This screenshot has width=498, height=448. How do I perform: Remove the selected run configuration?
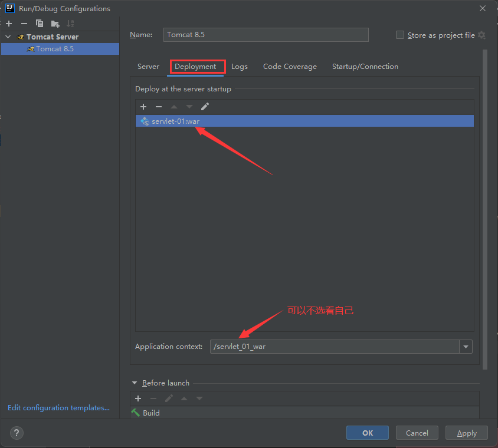pos(24,24)
